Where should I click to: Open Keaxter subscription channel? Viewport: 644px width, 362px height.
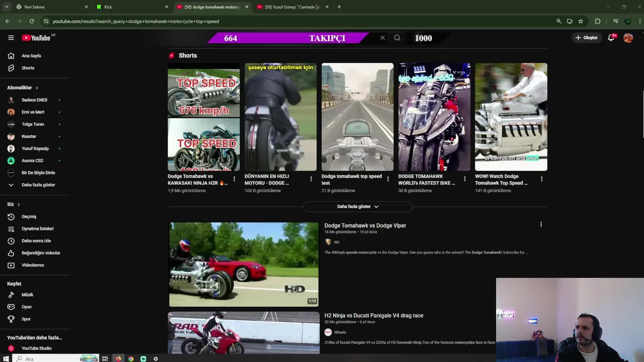pyautogui.click(x=29, y=136)
